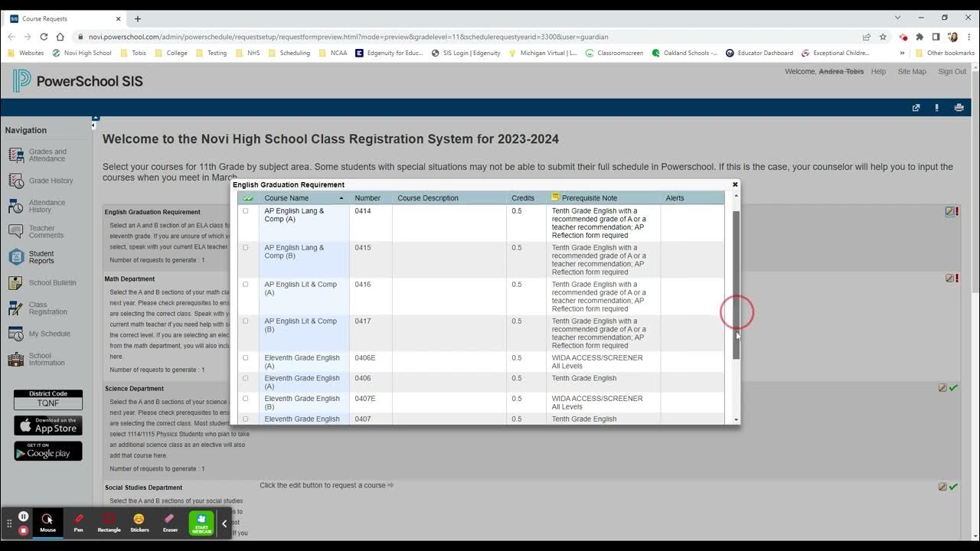The width and height of the screenshot is (980, 551).
Task: Get it on Google Play badge
Action: tap(48, 451)
